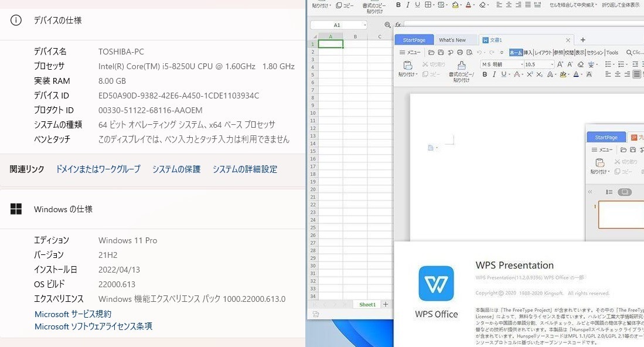The image size is (644, 347).
Task: Open the レイアウト ribbon tab
Action: pyautogui.click(x=543, y=53)
